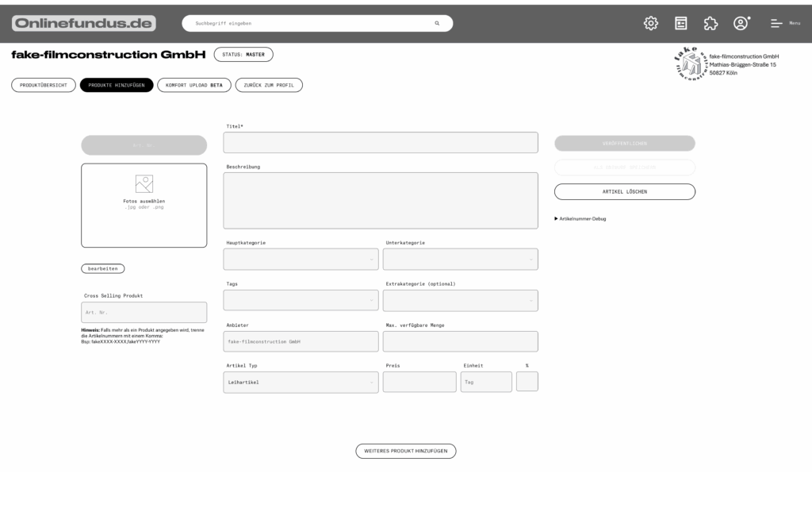
Task: Click the Onlinefundus.de logo
Action: pos(83,24)
